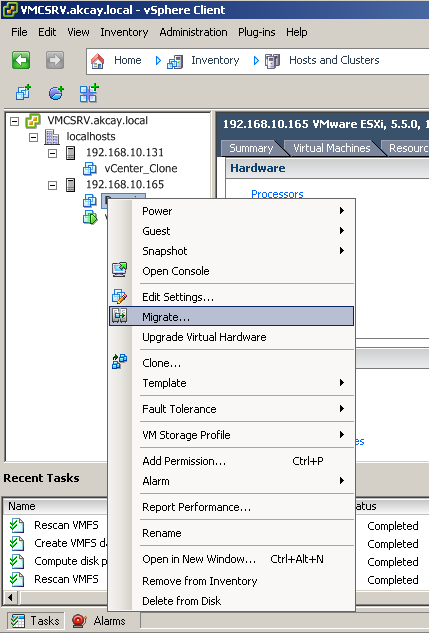Click the Migrate icon in context menu
Image resolution: width=429 pixels, height=633 pixels.
pos(119,316)
